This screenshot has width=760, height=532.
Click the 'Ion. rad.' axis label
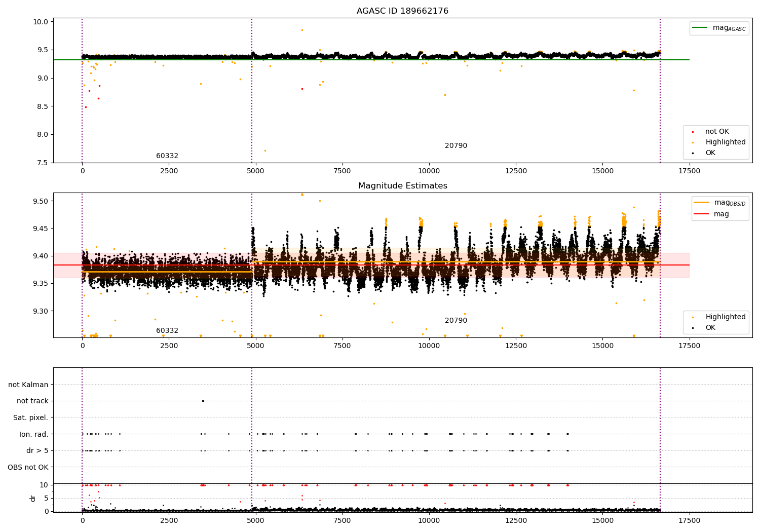(34, 434)
